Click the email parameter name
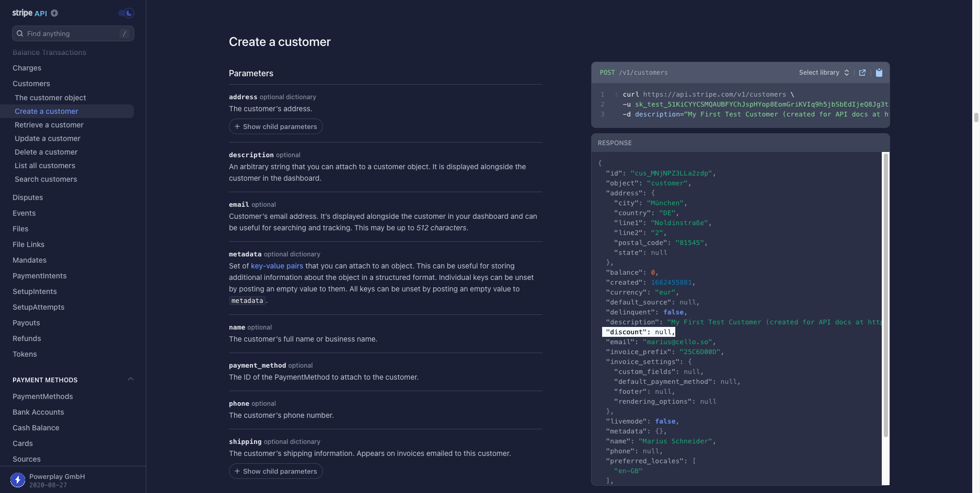 239,205
